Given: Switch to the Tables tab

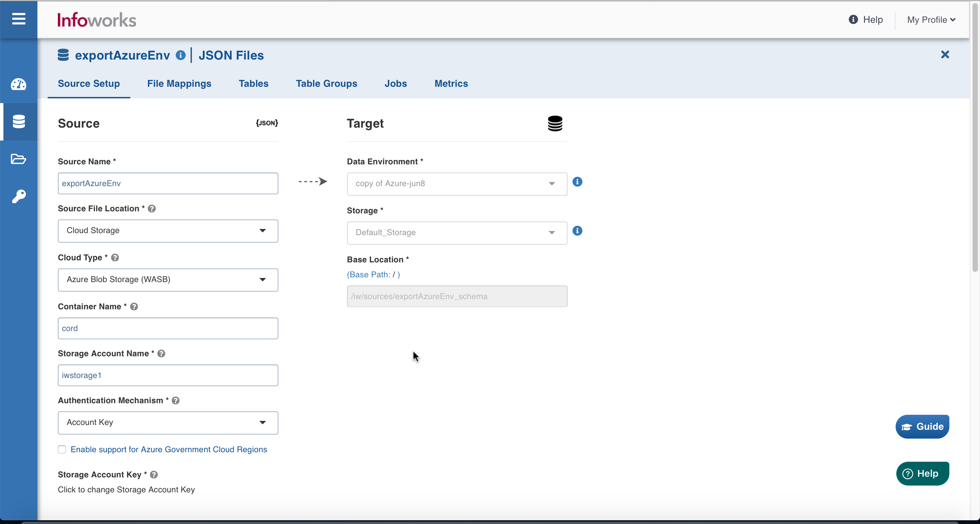Looking at the screenshot, I should [x=254, y=84].
